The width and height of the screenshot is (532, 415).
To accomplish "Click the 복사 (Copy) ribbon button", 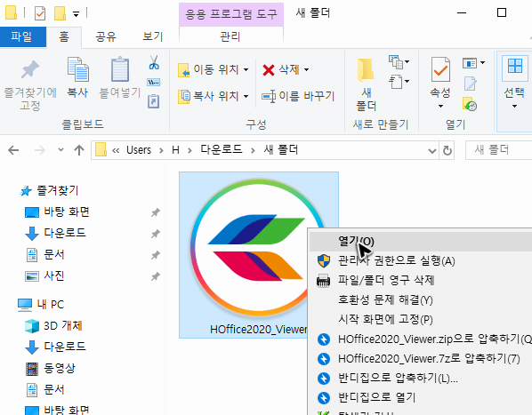I will tap(77, 78).
